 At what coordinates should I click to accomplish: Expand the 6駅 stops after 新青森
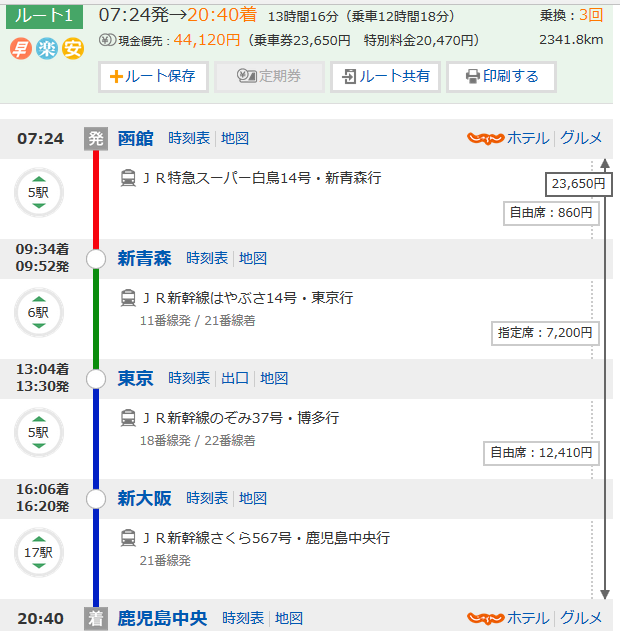point(38,312)
